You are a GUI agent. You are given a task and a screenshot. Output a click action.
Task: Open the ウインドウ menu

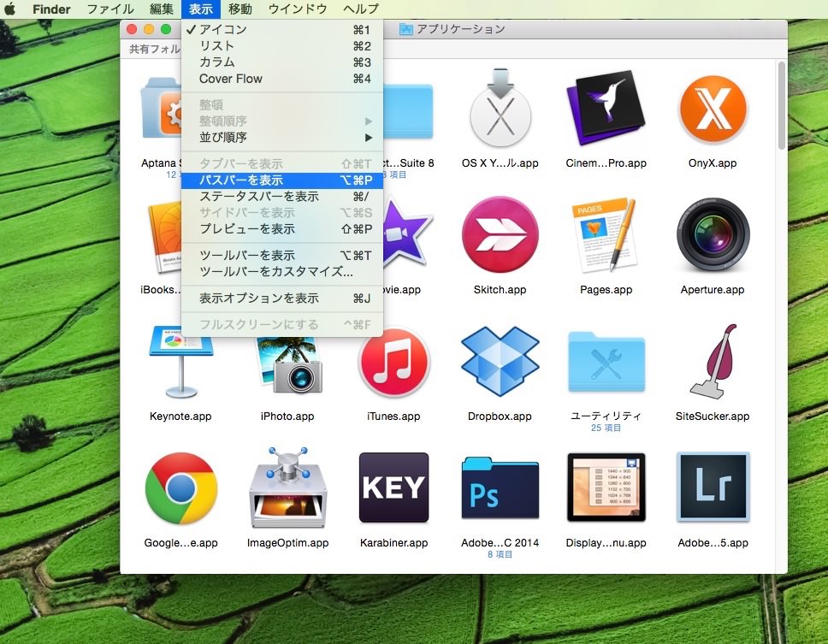298,9
